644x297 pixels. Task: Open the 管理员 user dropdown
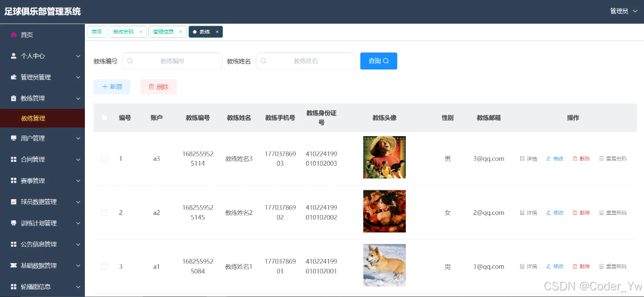click(x=623, y=11)
